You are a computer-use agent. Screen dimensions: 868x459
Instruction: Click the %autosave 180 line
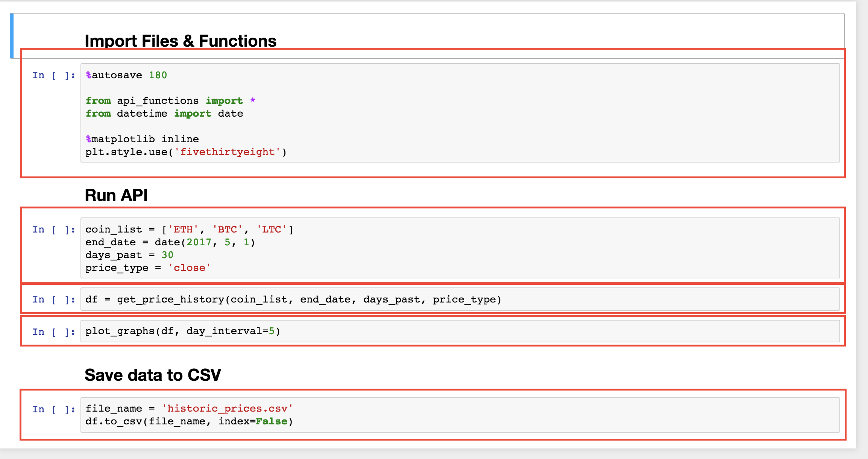point(126,75)
